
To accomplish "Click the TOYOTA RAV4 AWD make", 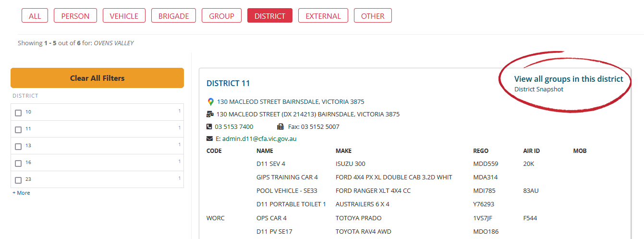I will [364, 232].
